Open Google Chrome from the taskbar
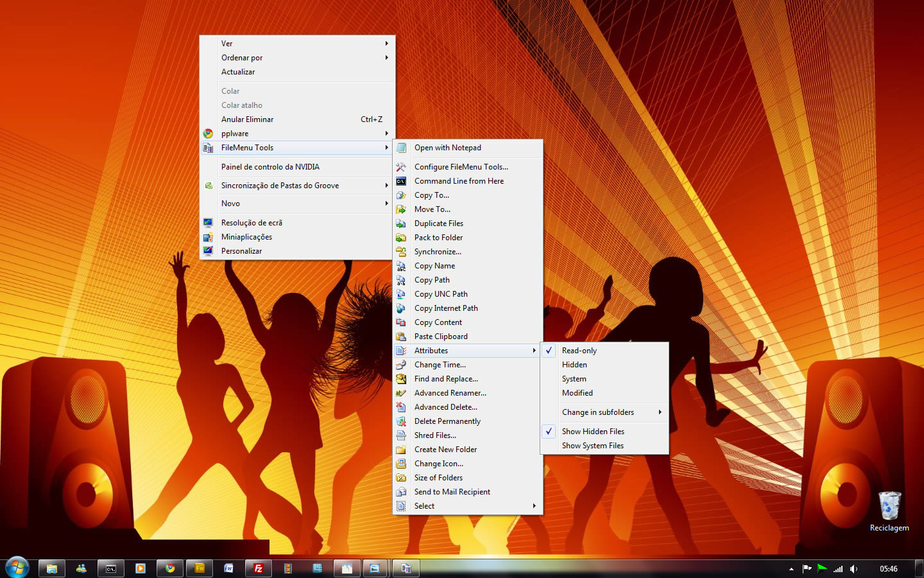Viewport: 924px width, 578px height. point(170,568)
